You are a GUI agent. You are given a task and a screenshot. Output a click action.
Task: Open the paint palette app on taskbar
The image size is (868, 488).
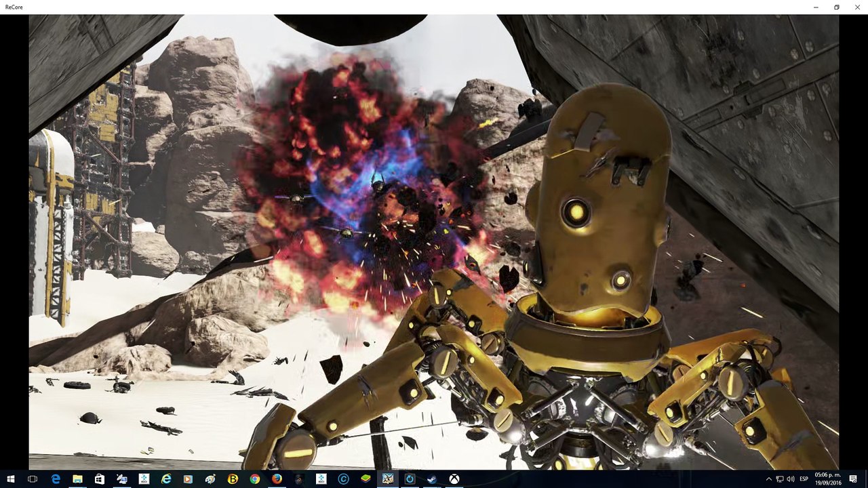(210, 479)
